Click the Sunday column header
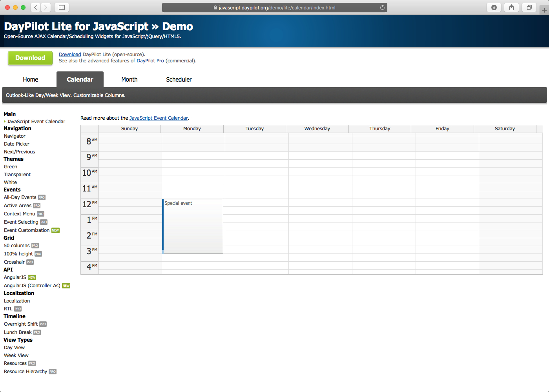Viewport: 549px width, 392px height. [129, 129]
